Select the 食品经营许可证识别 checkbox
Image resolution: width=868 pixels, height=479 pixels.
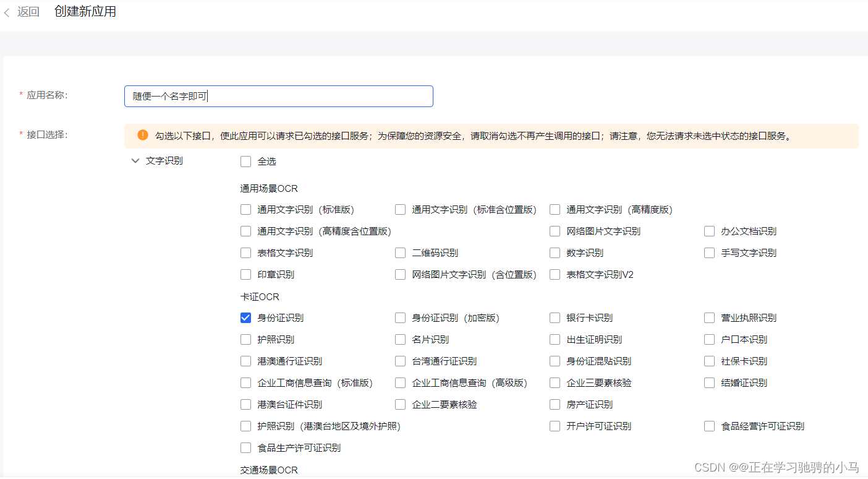709,426
